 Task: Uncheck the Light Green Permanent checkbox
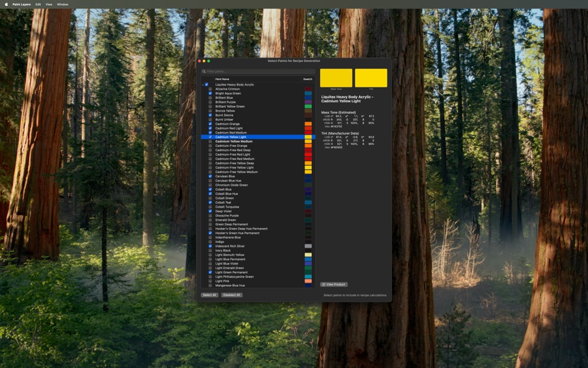coord(210,272)
